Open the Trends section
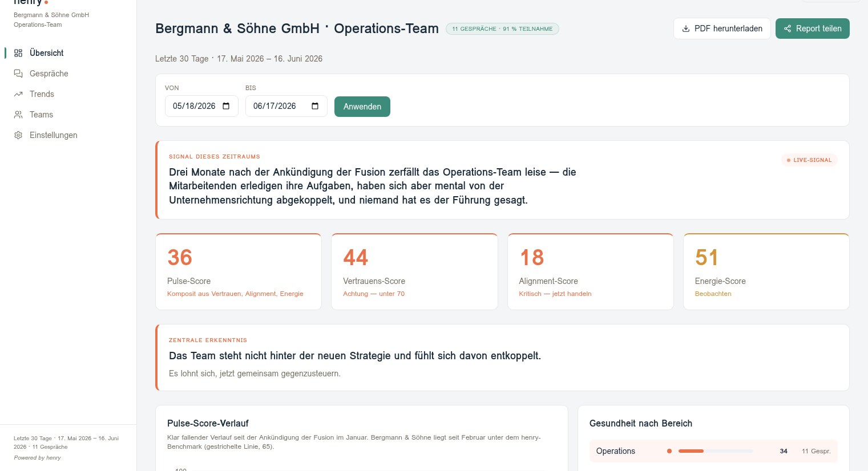Screen dimensions: 868x471 [x=68, y=94]
